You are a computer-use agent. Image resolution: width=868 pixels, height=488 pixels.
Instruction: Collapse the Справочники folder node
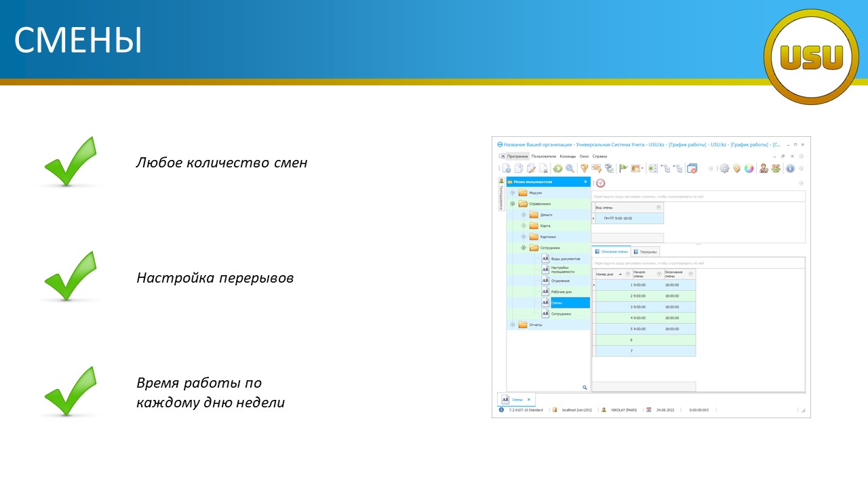point(513,203)
